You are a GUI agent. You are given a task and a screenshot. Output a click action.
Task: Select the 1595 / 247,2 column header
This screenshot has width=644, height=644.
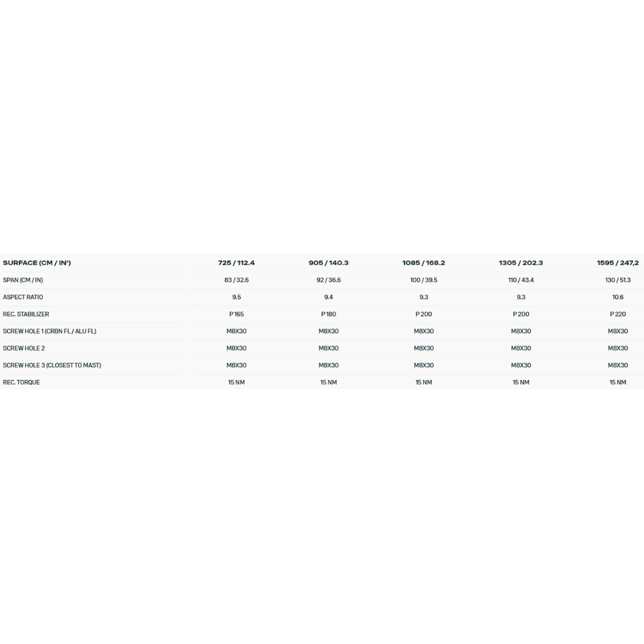tap(618, 263)
